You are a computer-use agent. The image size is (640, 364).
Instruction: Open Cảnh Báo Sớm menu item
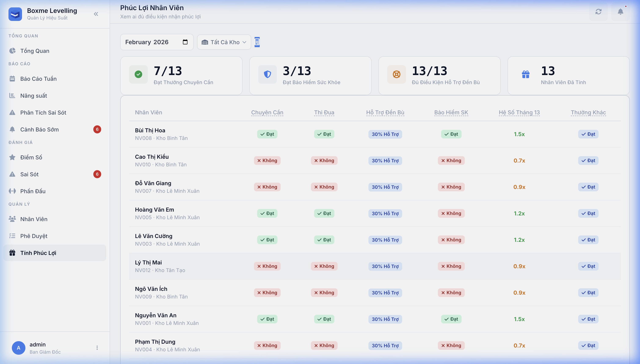(40, 130)
